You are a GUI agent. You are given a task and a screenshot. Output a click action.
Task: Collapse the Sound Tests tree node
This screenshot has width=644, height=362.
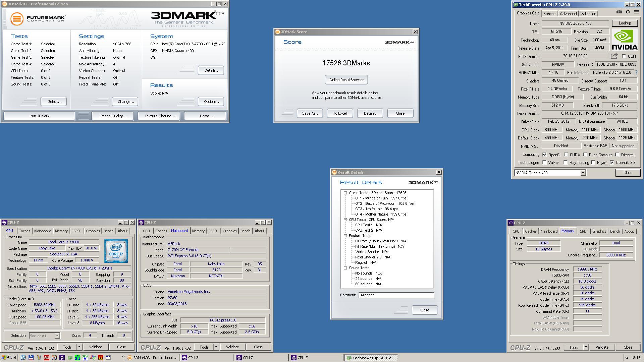(345, 268)
